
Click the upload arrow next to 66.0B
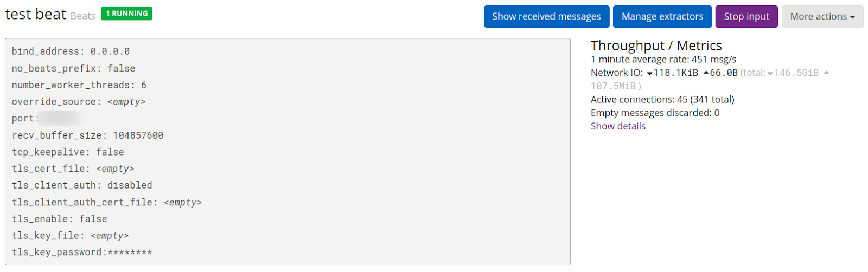(706, 73)
